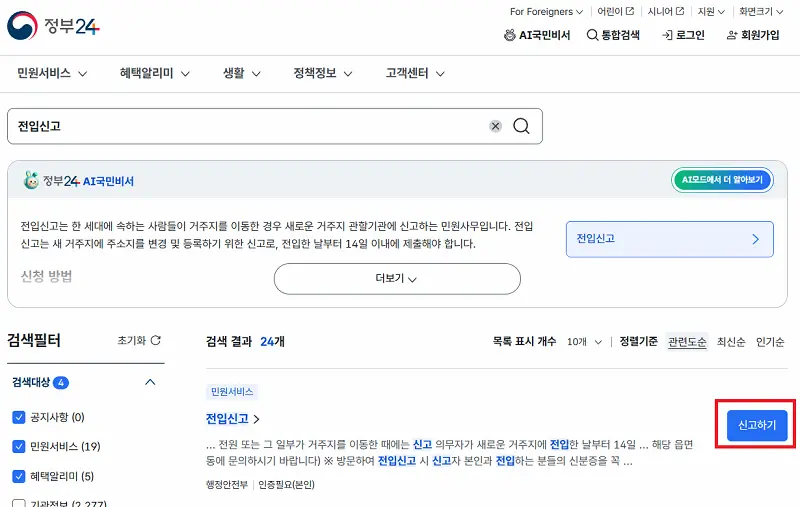The image size is (800, 507).
Task: Expand the 더보기 button
Action: [397, 278]
